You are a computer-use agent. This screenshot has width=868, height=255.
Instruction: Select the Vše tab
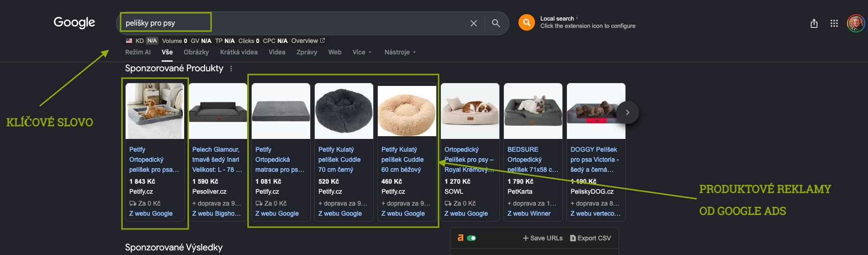click(167, 52)
